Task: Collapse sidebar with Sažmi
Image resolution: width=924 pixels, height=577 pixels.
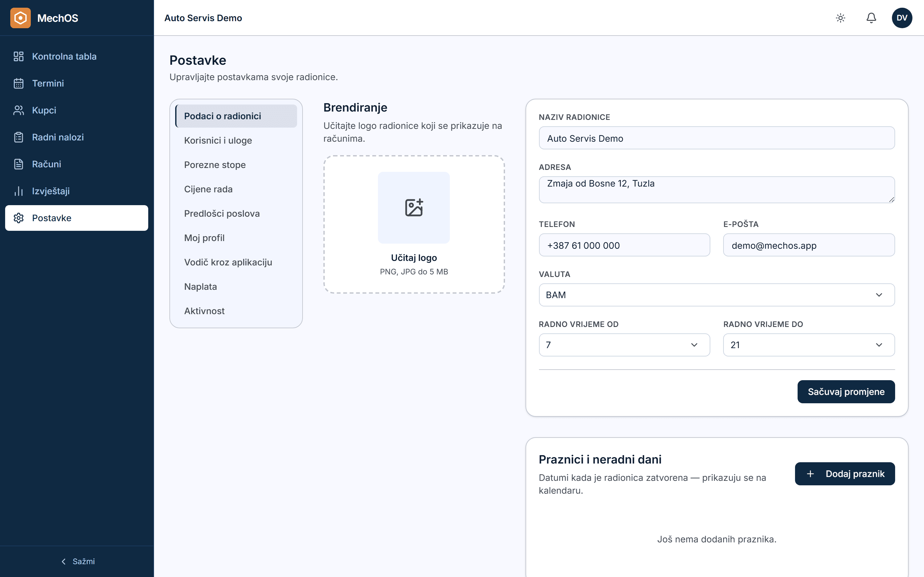Action: 78,561
